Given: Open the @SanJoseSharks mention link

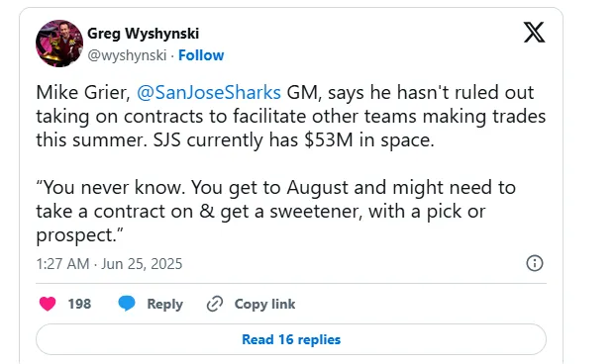Looking at the screenshot, I should point(209,93).
